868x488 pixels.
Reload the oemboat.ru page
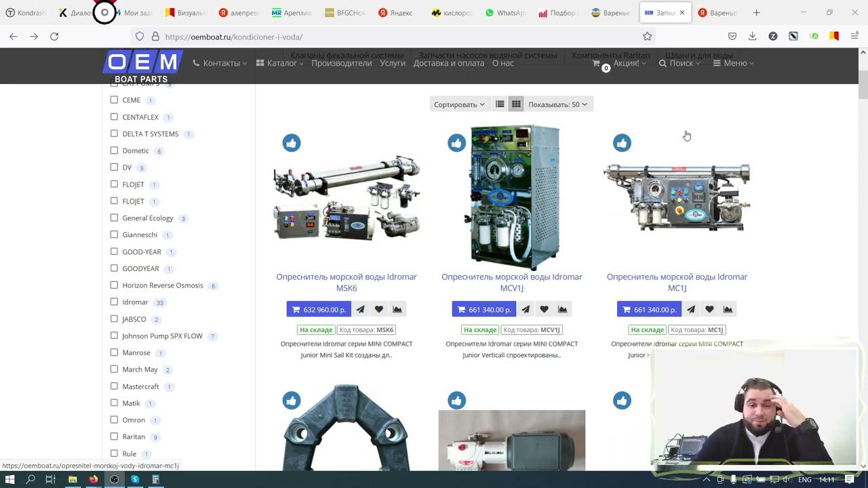click(54, 37)
